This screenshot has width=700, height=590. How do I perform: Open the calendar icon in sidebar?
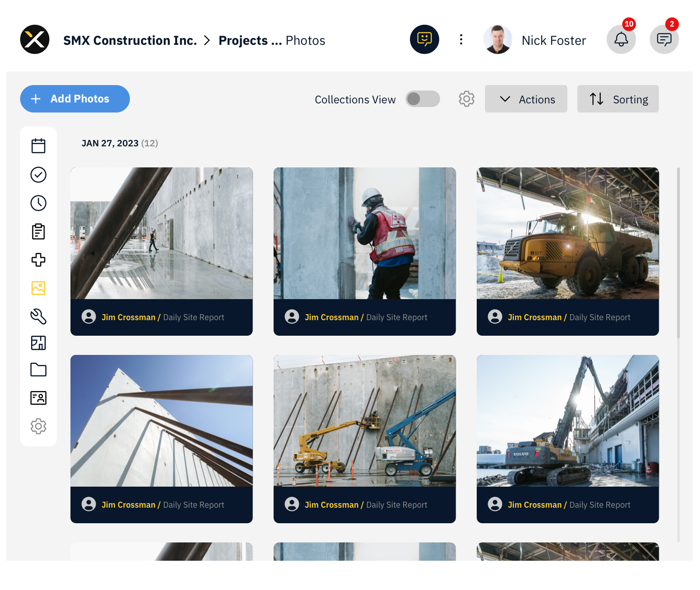38,146
